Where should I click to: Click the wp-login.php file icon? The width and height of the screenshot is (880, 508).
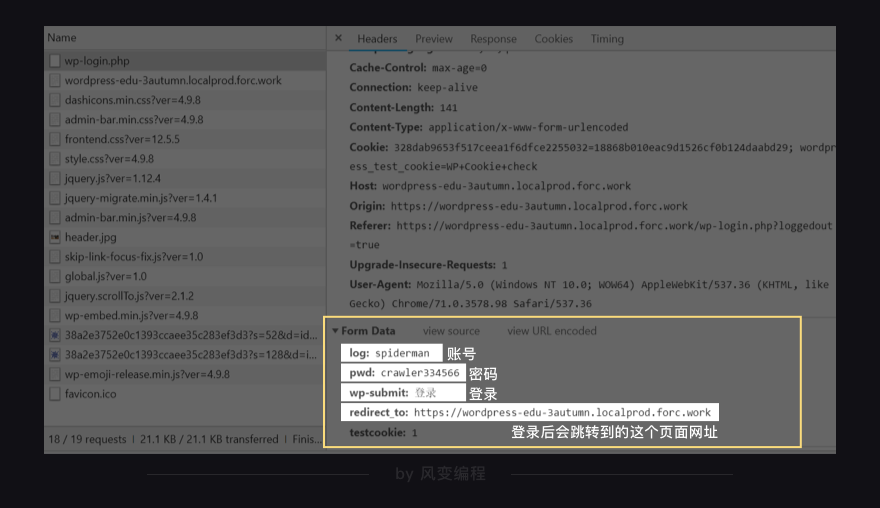coord(54,61)
